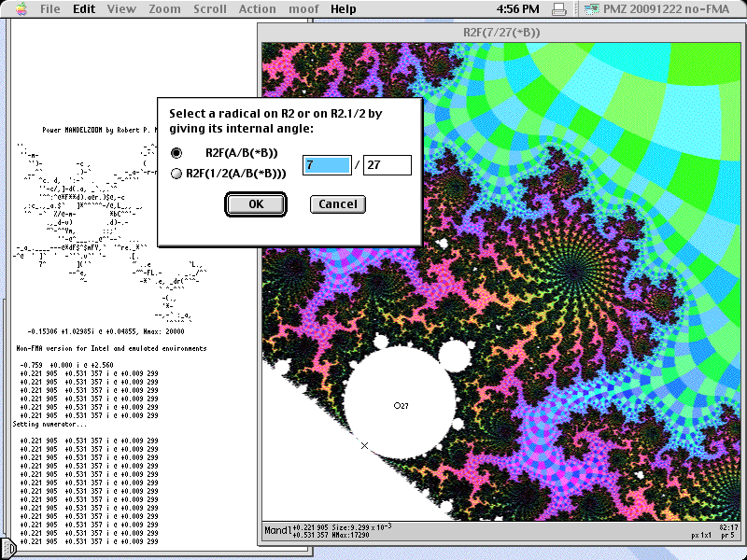Confirm the dialog with OK
The height and width of the screenshot is (560, 747).
pyautogui.click(x=256, y=204)
